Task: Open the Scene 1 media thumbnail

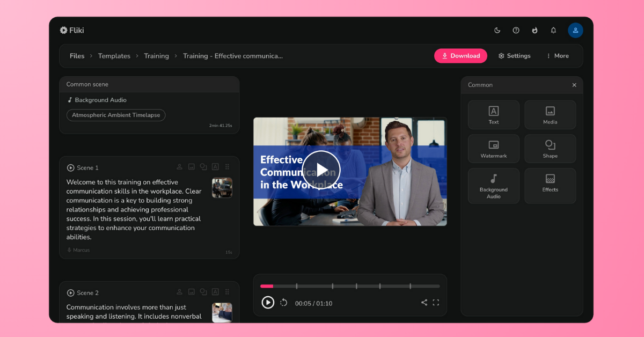Action: click(x=222, y=188)
